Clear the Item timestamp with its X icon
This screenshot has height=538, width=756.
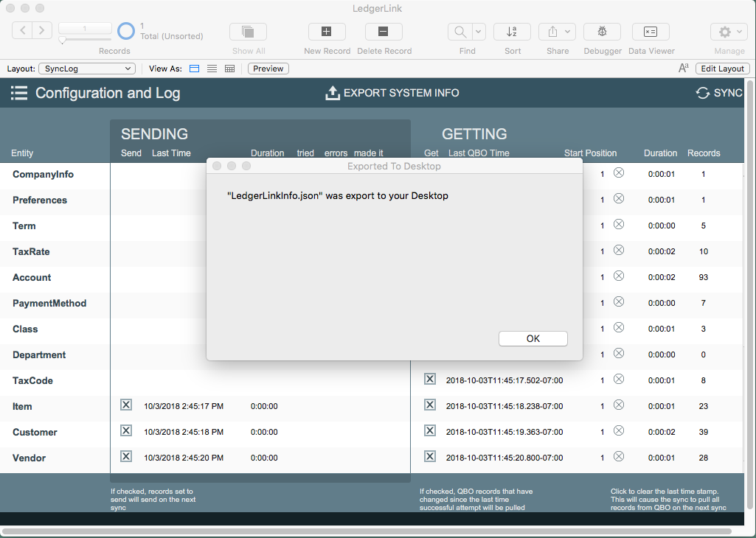[x=619, y=405]
